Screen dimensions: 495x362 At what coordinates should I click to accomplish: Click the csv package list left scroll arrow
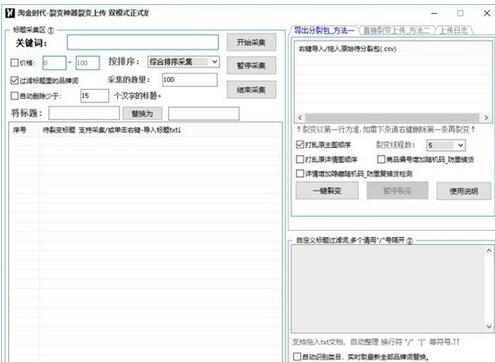[300, 118]
